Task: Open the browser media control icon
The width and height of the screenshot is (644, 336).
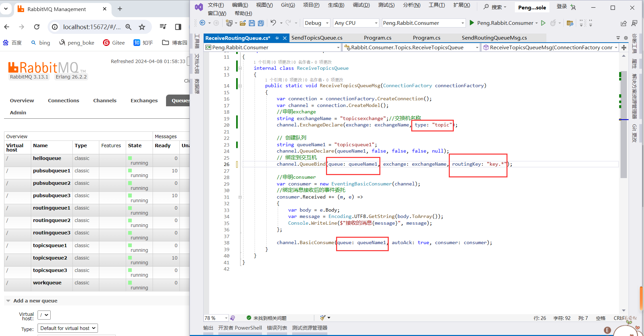Action: (163, 26)
